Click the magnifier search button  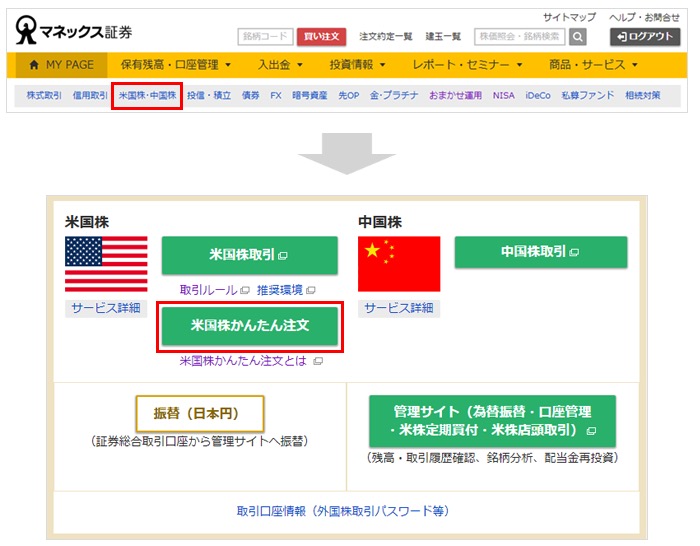(577, 37)
